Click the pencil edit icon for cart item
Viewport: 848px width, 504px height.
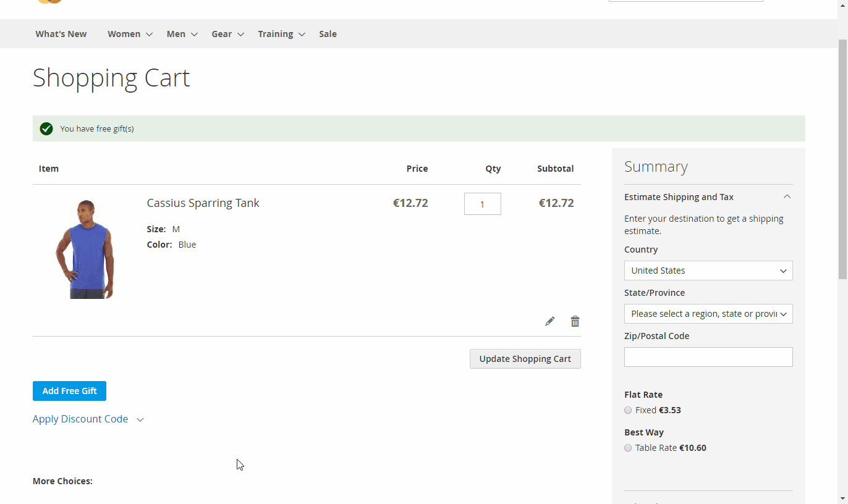(x=549, y=321)
